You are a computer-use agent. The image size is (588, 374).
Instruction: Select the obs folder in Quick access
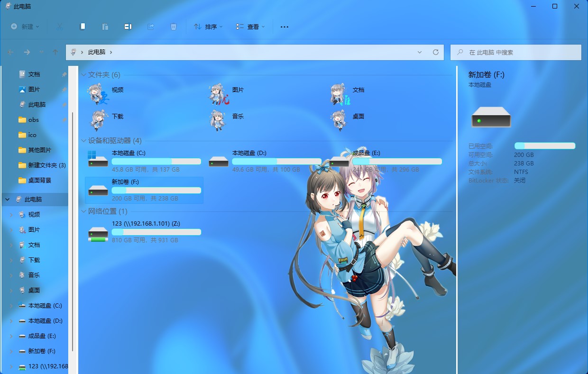click(33, 120)
